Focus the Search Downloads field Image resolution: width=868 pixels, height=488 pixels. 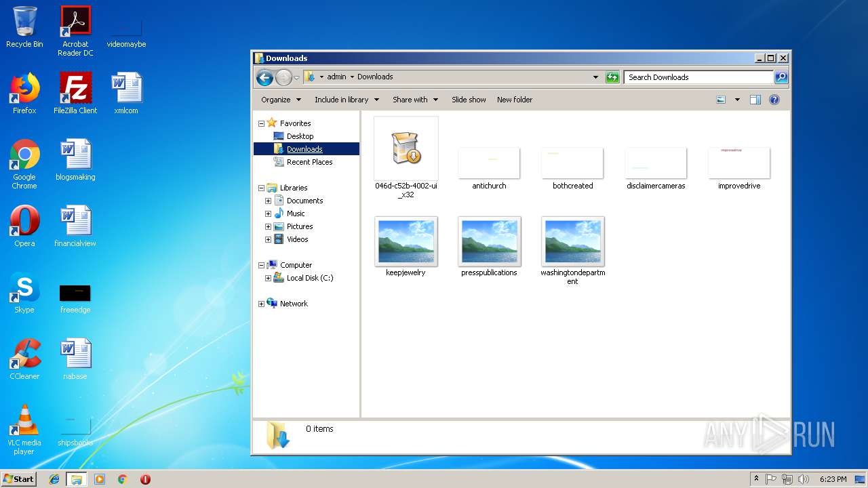click(x=698, y=77)
